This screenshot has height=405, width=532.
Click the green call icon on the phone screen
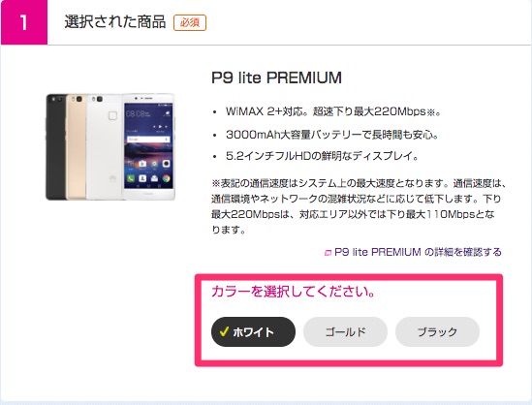131,178
